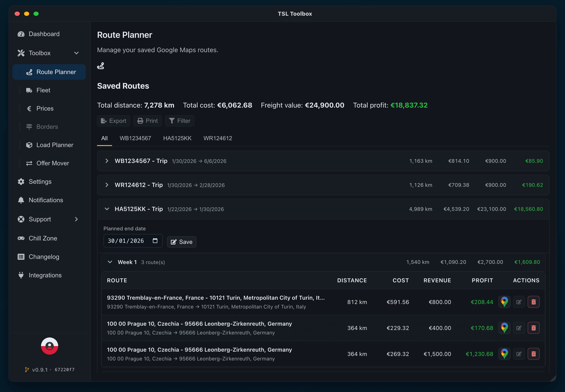Expand the WR124612 - Trip row
The width and height of the screenshot is (565, 392).
pyautogui.click(x=323, y=185)
